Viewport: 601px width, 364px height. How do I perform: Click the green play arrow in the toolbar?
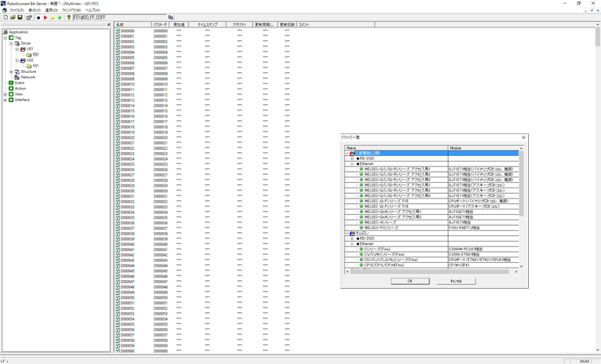(60, 17)
